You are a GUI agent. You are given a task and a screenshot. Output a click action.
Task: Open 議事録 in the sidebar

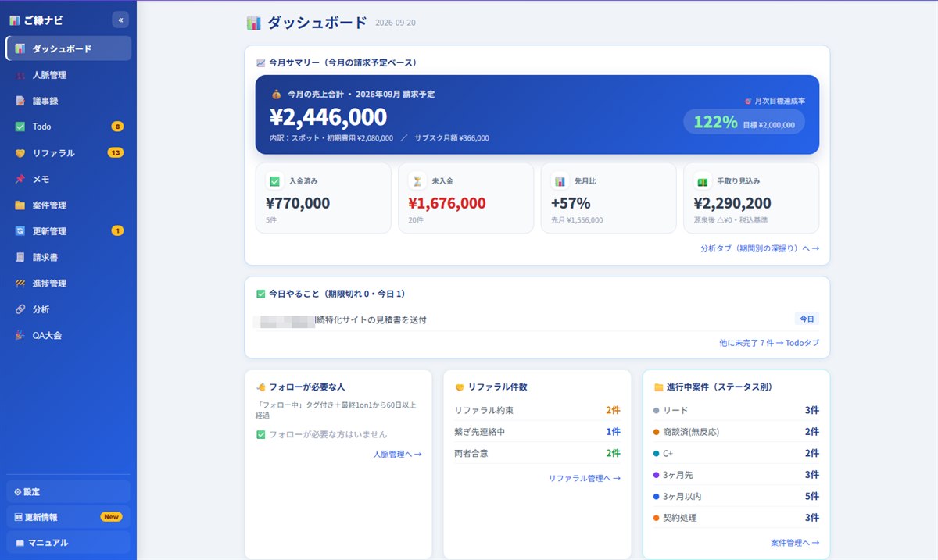(68, 101)
